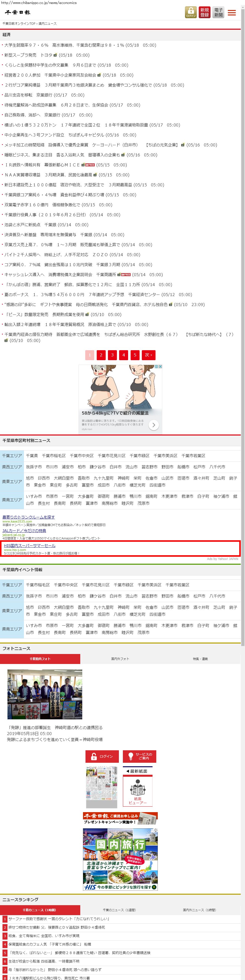
Task: Open article 睡眠ビジネス、集まる注目
Action: (62, 155)
